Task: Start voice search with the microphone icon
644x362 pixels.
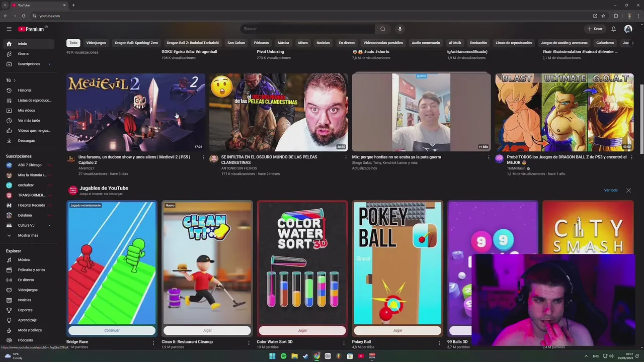Action: [399, 29]
